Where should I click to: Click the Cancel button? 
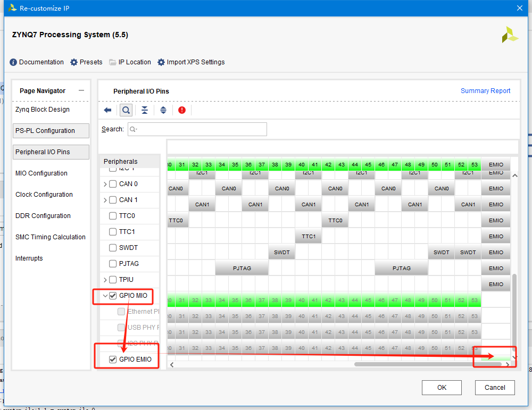495,387
